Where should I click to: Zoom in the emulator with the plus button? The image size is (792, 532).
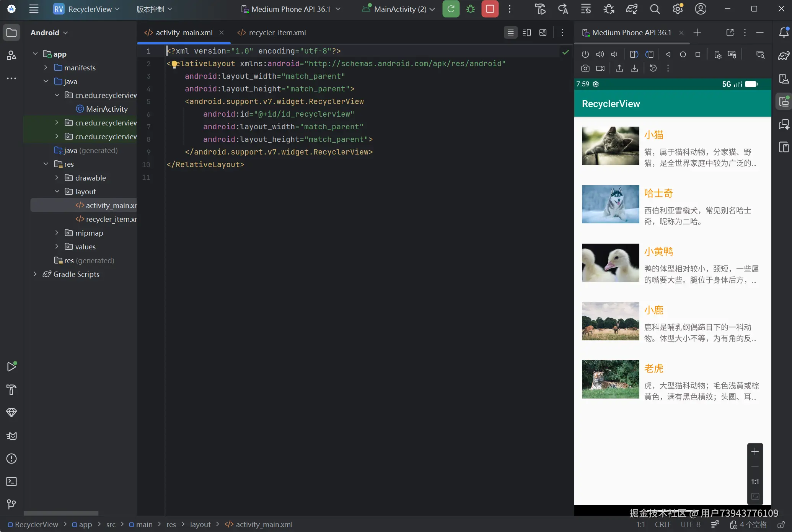click(x=755, y=452)
